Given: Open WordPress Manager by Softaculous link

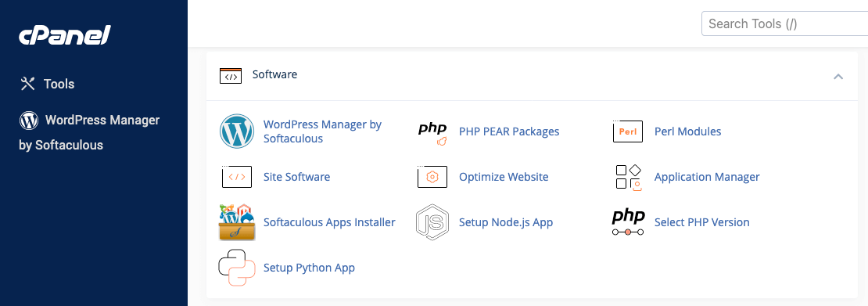Looking at the screenshot, I should point(322,131).
